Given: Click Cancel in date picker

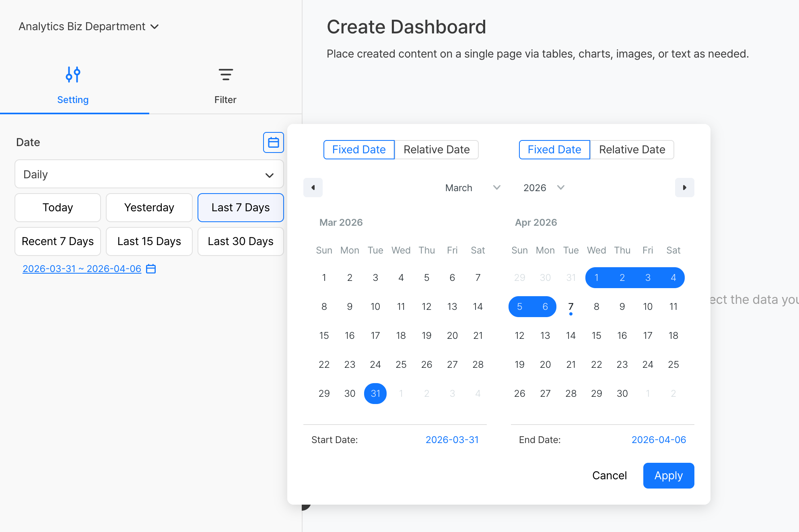Looking at the screenshot, I should tap(609, 476).
